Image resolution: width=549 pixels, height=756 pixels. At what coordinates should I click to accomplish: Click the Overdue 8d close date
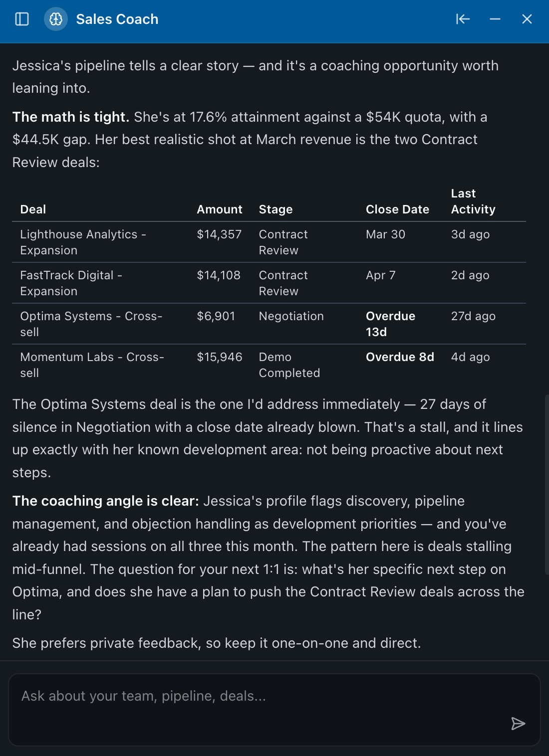point(400,357)
